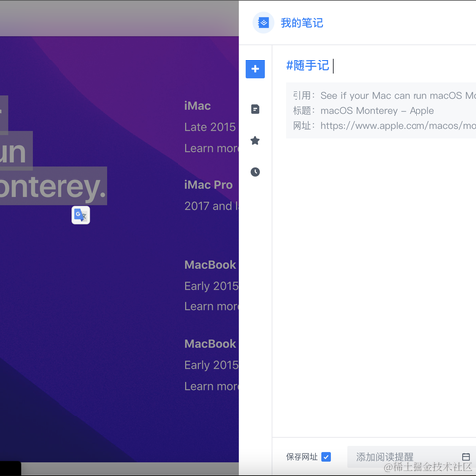Toggle the 保存网址 checkbox
The height and width of the screenshot is (476, 476).
point(326,457)
